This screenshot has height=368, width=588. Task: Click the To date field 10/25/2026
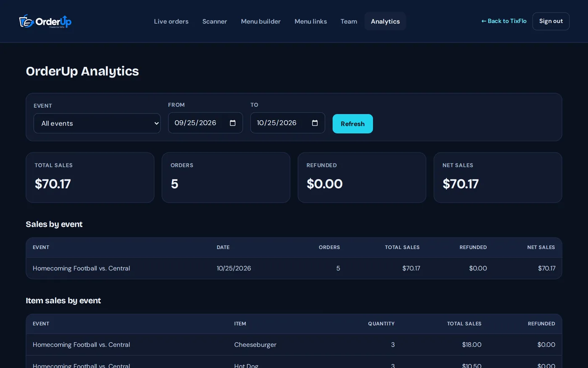point(288,123)
